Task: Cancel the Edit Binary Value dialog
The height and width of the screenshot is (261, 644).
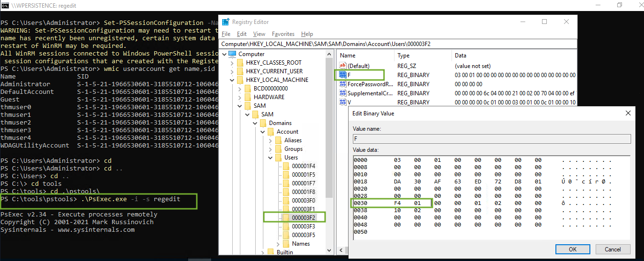Action: pyautogui.click(x=612, y=250)
